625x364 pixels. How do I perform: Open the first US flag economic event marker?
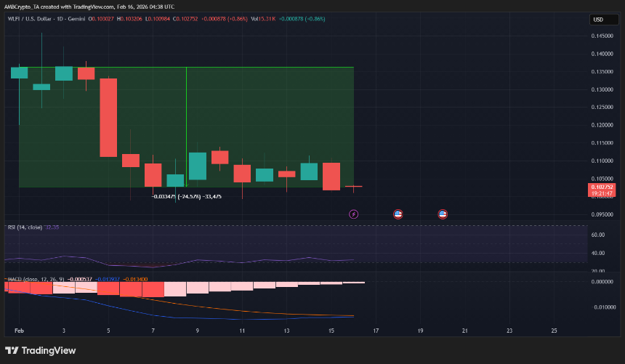(x=398, y=214)
